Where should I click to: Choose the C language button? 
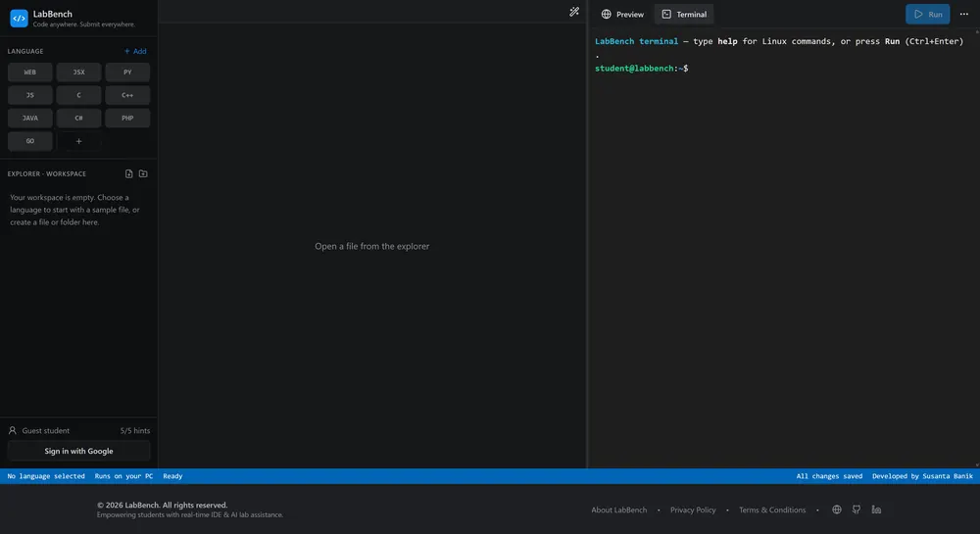[x=78, y=95]
